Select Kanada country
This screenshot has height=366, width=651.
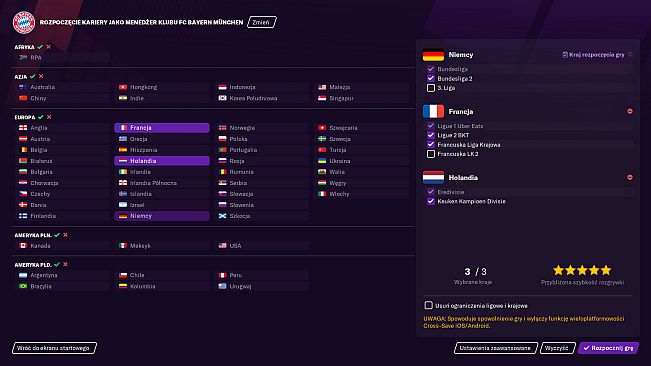[62, 246]
